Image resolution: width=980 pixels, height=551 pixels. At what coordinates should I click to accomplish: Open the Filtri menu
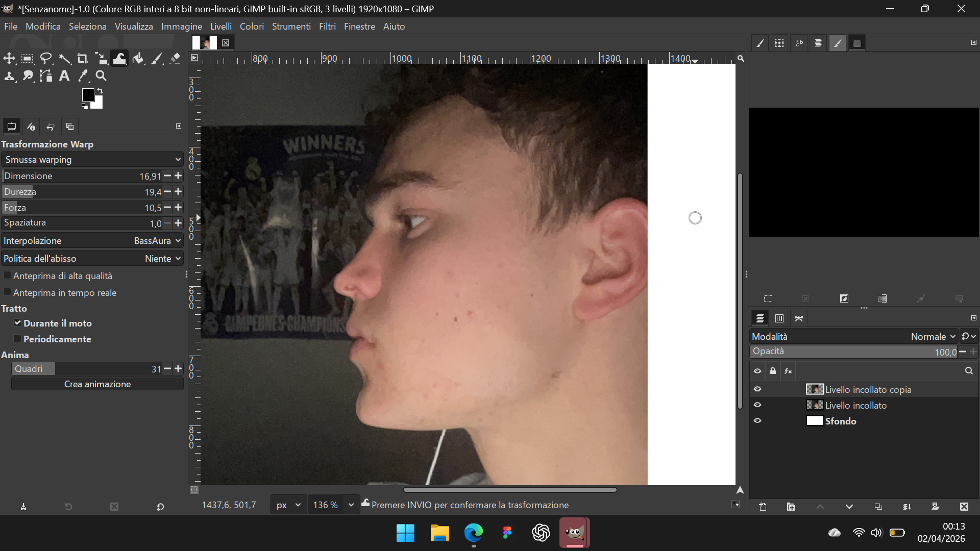[x=327, y=27]
